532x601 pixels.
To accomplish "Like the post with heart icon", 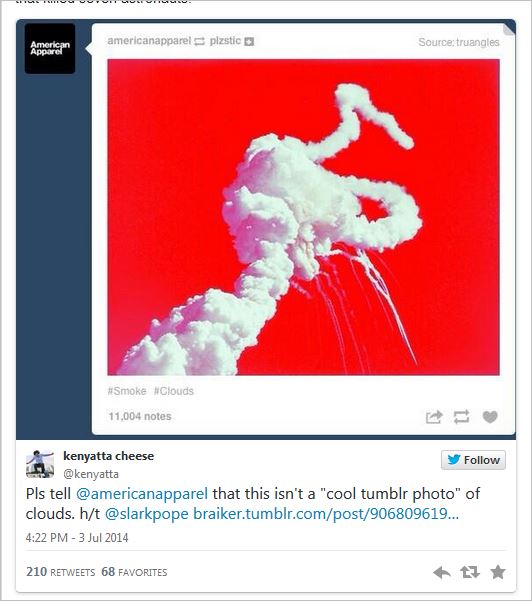I will (490, 417).
